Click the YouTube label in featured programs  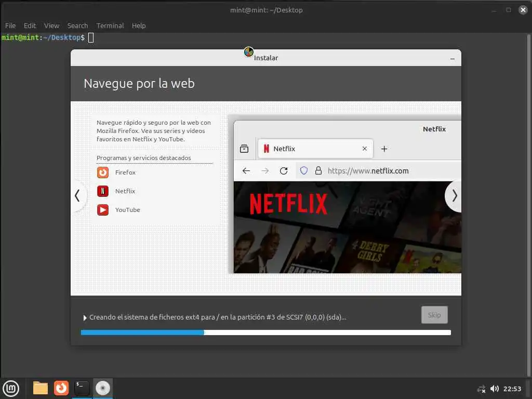[x=128, y=210]
